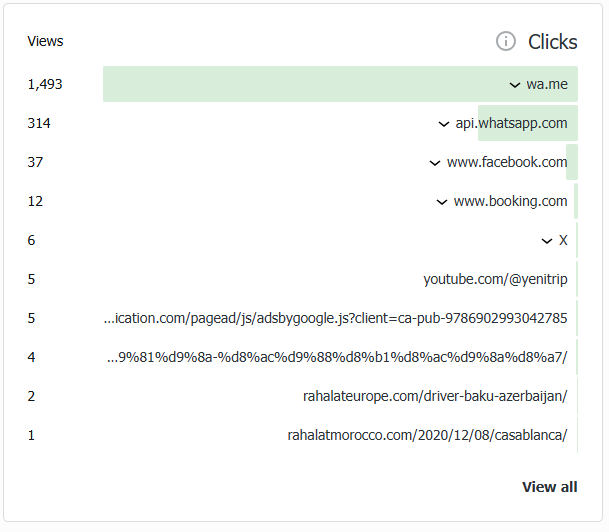609x532 pixels.
Task: Open rahalateurope.com driver-baku-azerbaijan link
Action: tap(435, 396)
